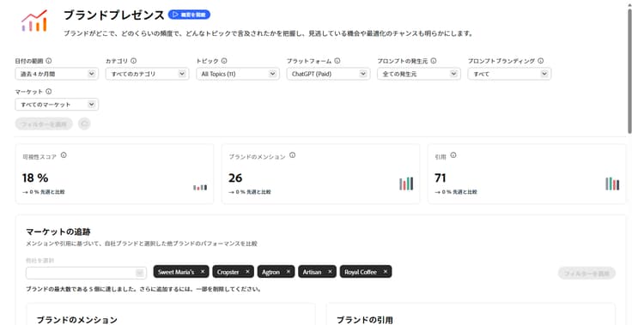Click the Brand Presence chart logo icon

pos(34,21)
